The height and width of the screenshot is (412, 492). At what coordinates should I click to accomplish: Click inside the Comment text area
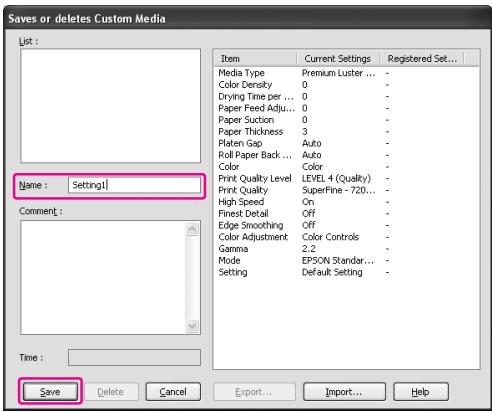point(103,277)
